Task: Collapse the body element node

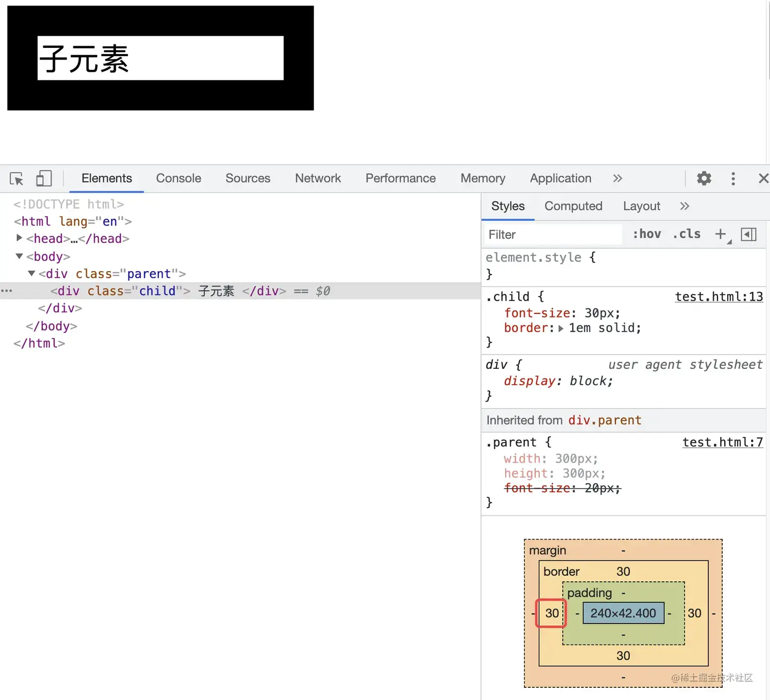Action: click(19, 256)
